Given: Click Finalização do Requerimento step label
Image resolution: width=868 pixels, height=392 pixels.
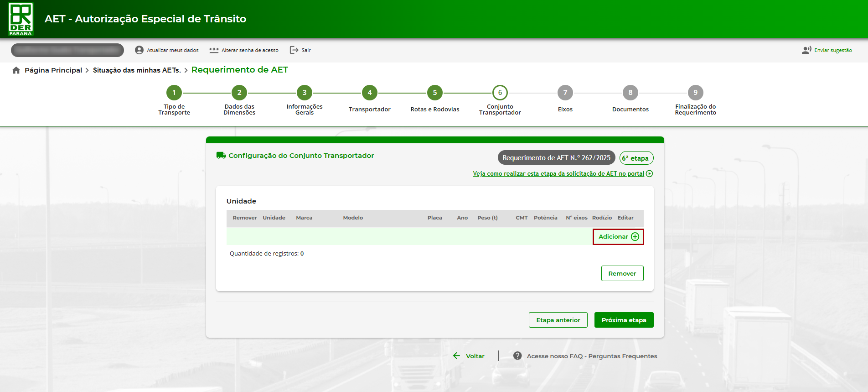Looking at the screenshot, I should tap(696, 110).
